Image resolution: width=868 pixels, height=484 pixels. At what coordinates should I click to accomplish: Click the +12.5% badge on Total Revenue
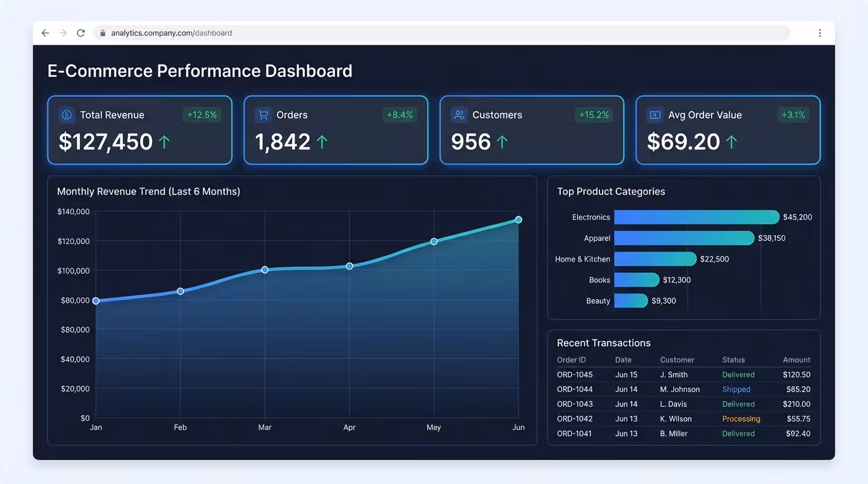click(202, 115)
